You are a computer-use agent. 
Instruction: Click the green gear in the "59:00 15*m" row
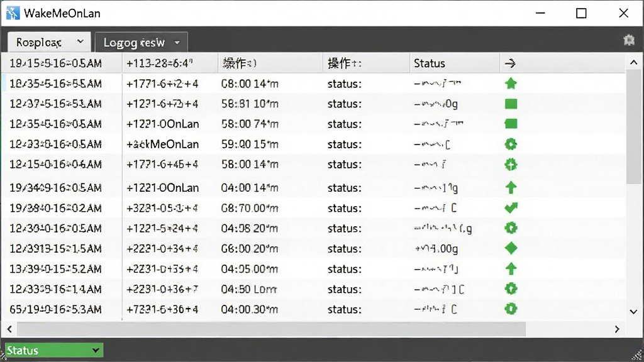tap(511, 145)
